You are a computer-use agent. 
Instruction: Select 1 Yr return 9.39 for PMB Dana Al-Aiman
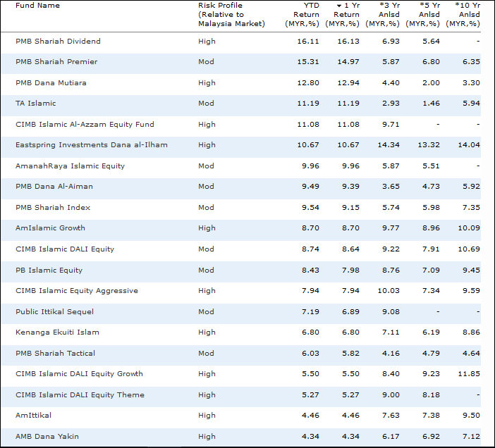point(350,187)
